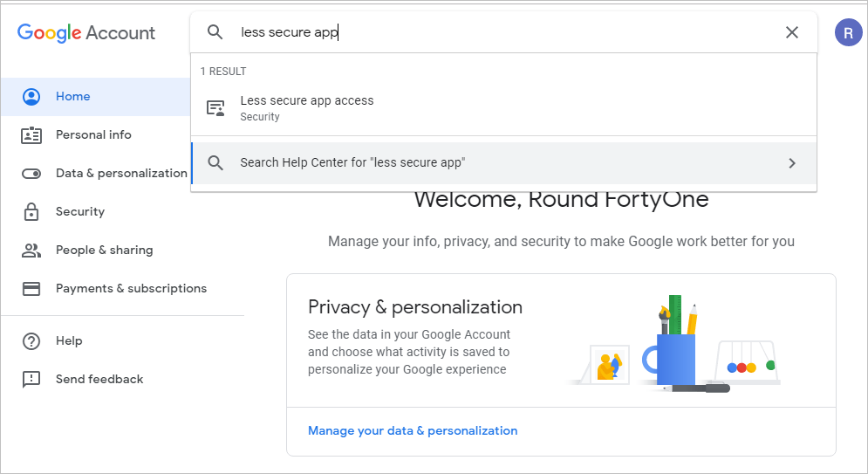Image resolution: width=868 pixels, height=474 pixels.
Task: Click the Data & personalization toggle icon
Action: pyautogui.click(x=31, y=174)
